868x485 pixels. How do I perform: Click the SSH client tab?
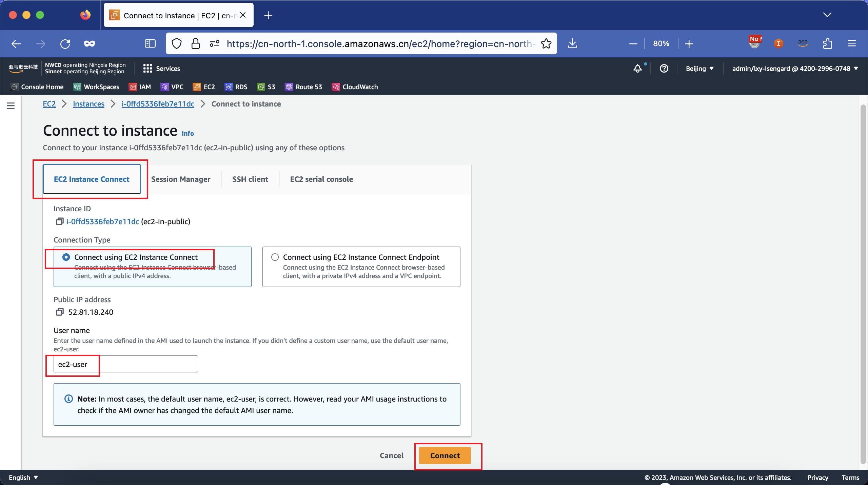250,178
